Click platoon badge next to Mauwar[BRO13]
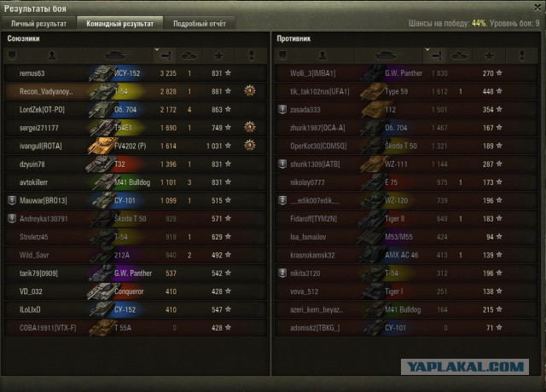 12,200
